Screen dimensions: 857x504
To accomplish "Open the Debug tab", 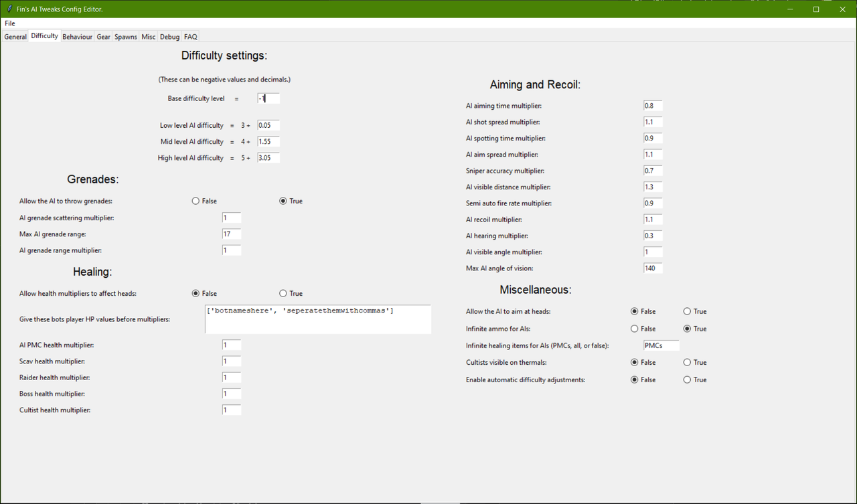I will tap(169, 36).
